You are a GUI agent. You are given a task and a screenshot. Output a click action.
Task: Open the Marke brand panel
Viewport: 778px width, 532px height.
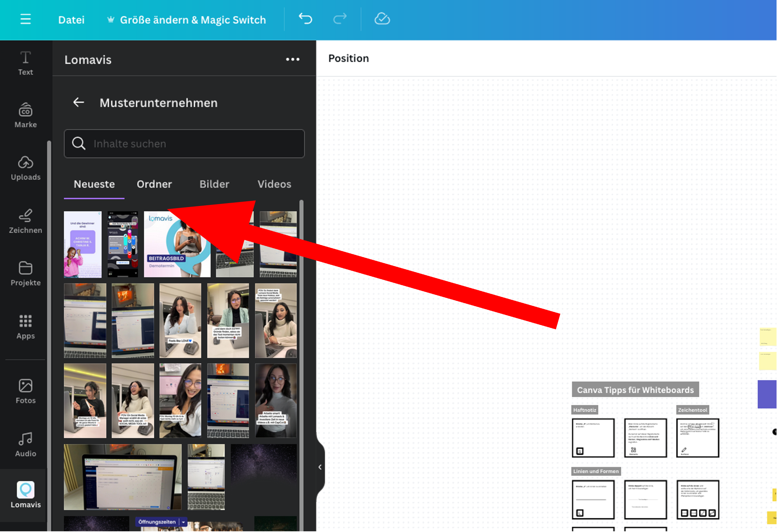pos(26,115)
